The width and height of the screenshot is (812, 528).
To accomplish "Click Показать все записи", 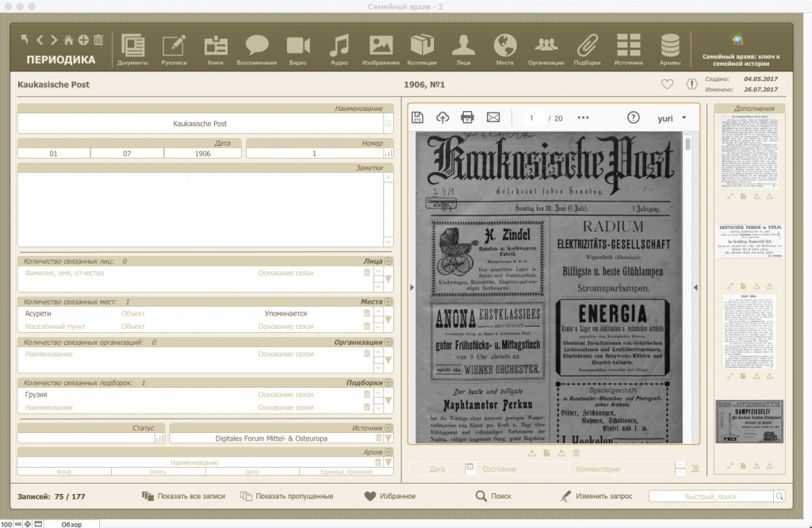I will click(184, 496).
